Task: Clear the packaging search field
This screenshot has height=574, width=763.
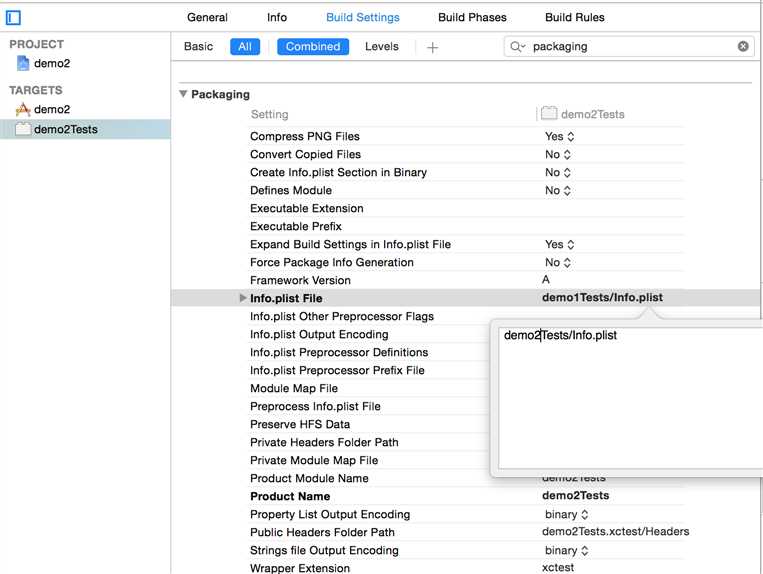Action: (743, 46)
